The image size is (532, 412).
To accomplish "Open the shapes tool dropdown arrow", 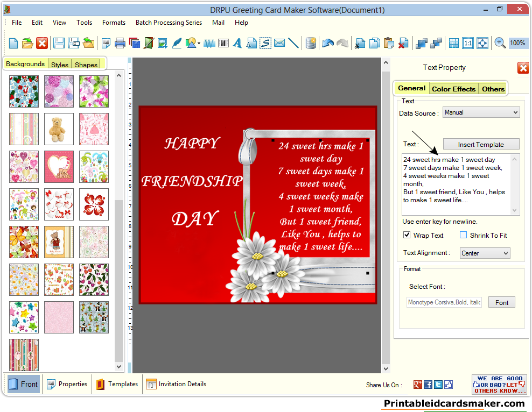I will (199, 44).
